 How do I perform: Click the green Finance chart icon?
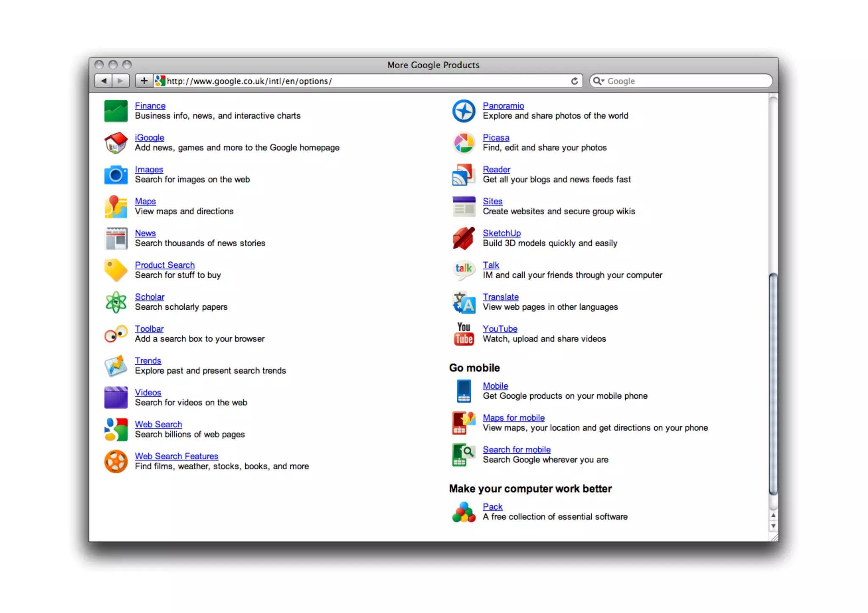pos(116,111)
